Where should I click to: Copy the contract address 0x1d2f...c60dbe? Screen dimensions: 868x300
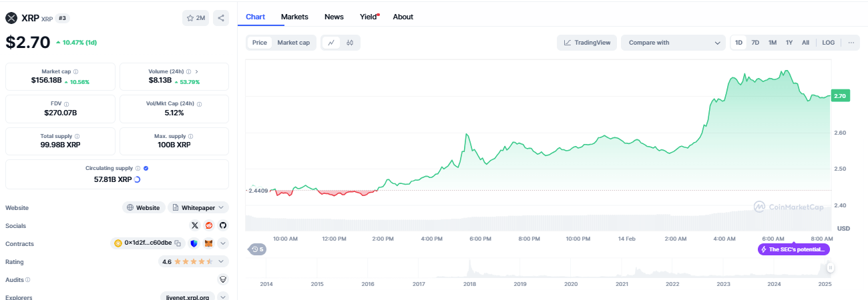point(178,244)
